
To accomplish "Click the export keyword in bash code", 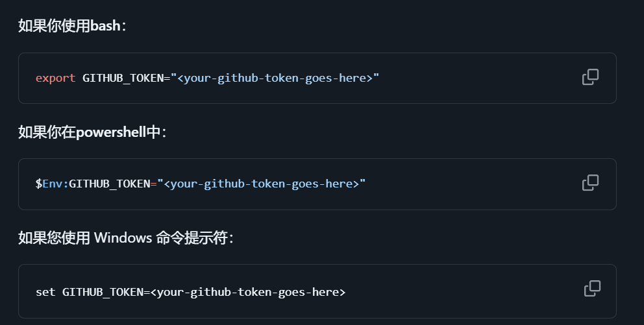I will coord(55,78).
